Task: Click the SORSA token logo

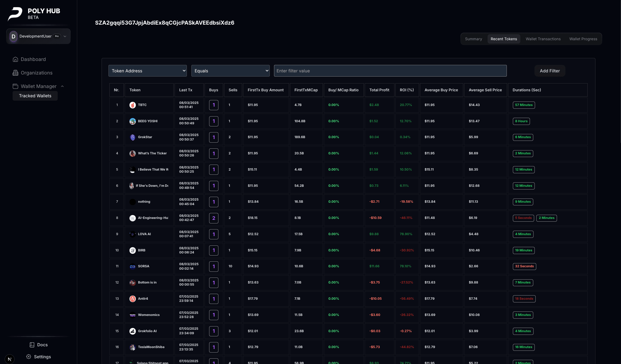Action: pyautogui.click(x=132, y=266)
